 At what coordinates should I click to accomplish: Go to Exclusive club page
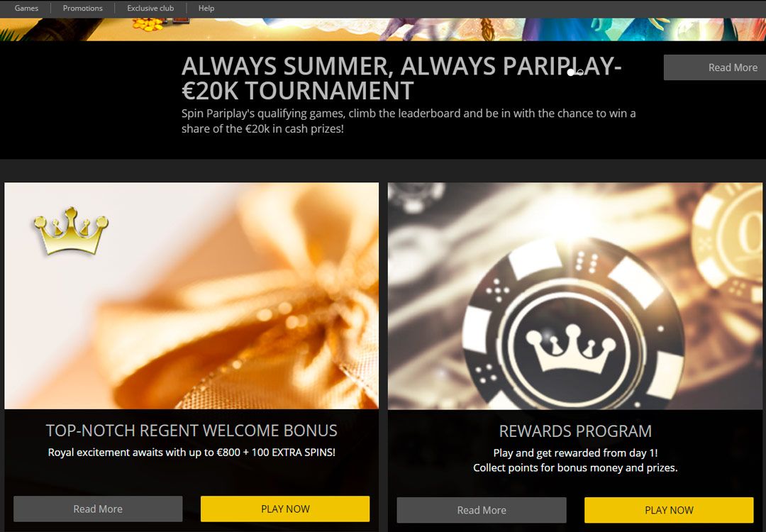click(150, 9)
